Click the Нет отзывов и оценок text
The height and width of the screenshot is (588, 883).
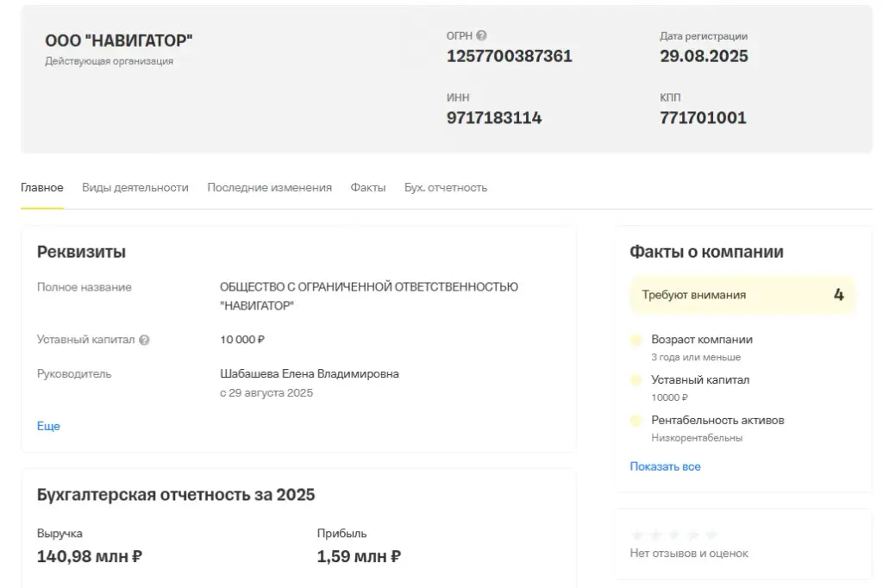click(689, 554)
